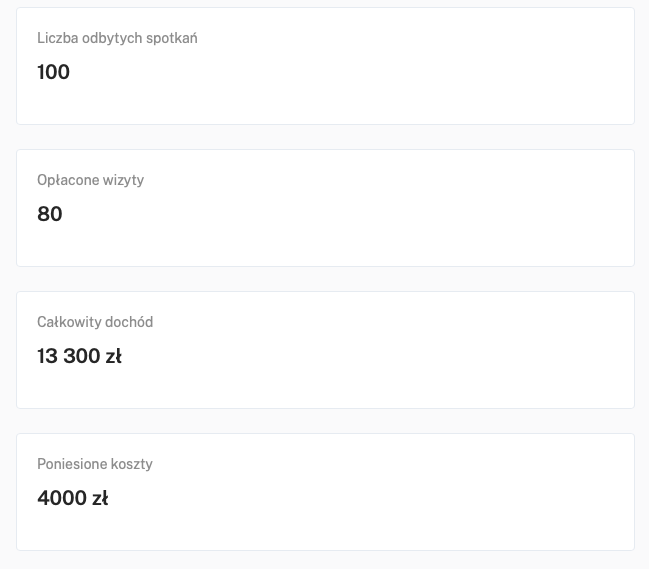The width and height of the screenshot is (649, 569).
Task: Click the 'Poniesione koszty' label
Action: click(x=95, y=464)
